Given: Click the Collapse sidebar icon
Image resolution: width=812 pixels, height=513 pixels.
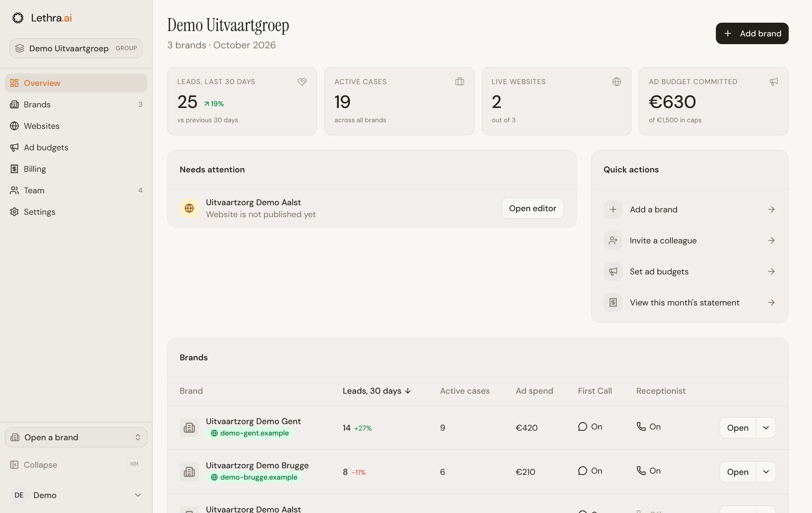Looking at the screenshot, I should click(x=14, y=465).
